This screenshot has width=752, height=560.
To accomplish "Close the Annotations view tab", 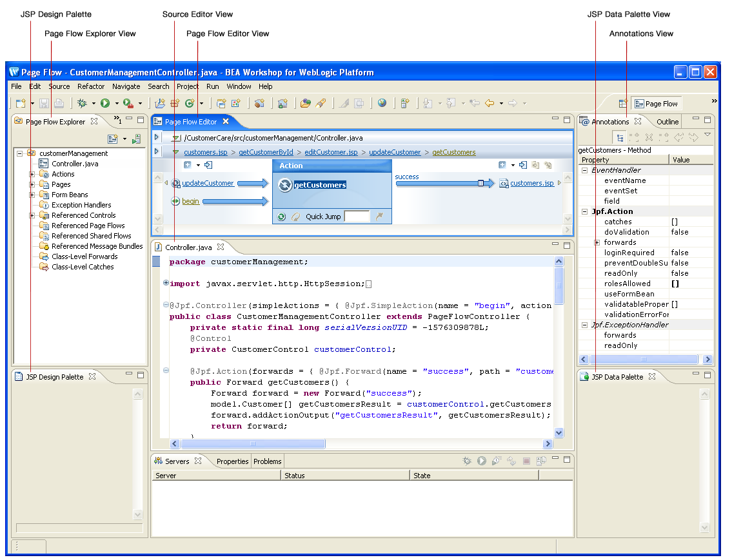I will pos(638,122).
